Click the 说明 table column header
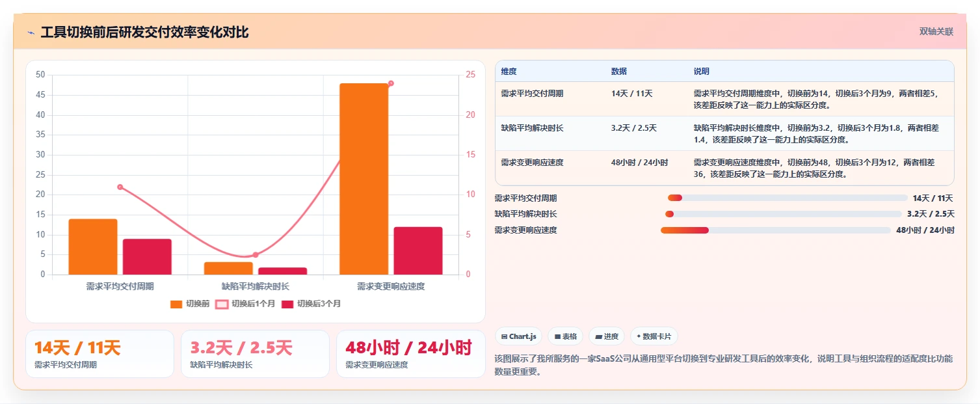The image size is (980, 404). (702, 72)
